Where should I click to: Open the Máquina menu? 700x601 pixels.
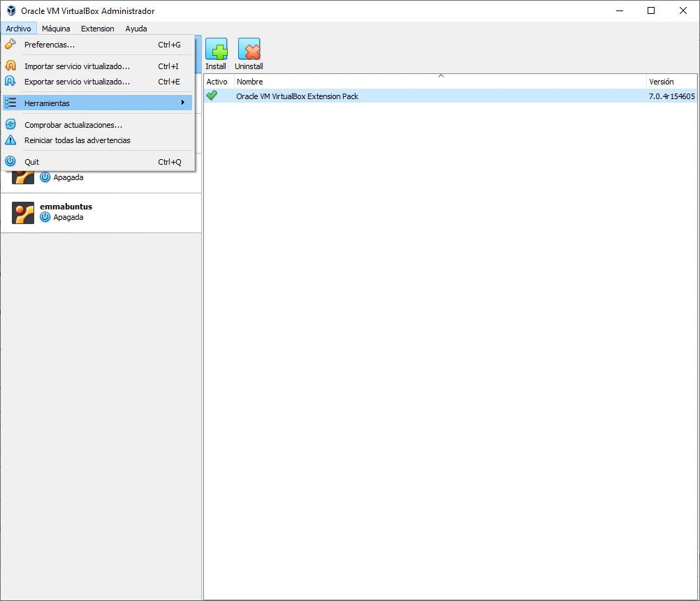point(56,29)
